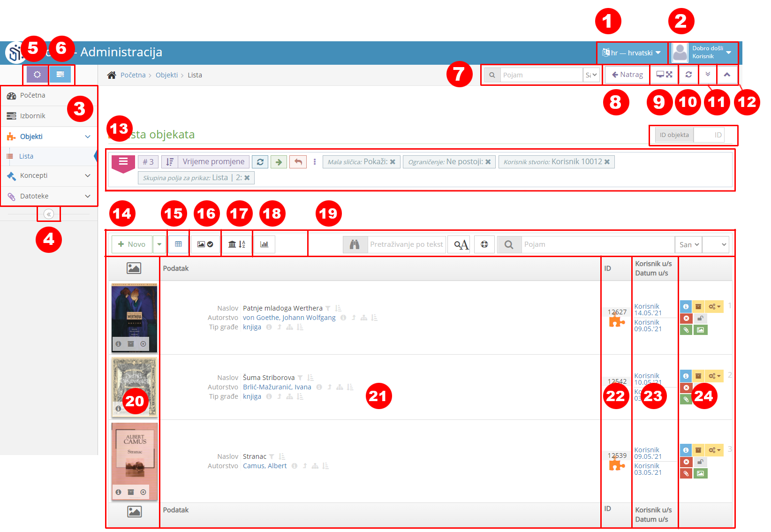Expand the Datoteke sidebar section
Screen dimensions: 771x532
(x=35, y=196)
